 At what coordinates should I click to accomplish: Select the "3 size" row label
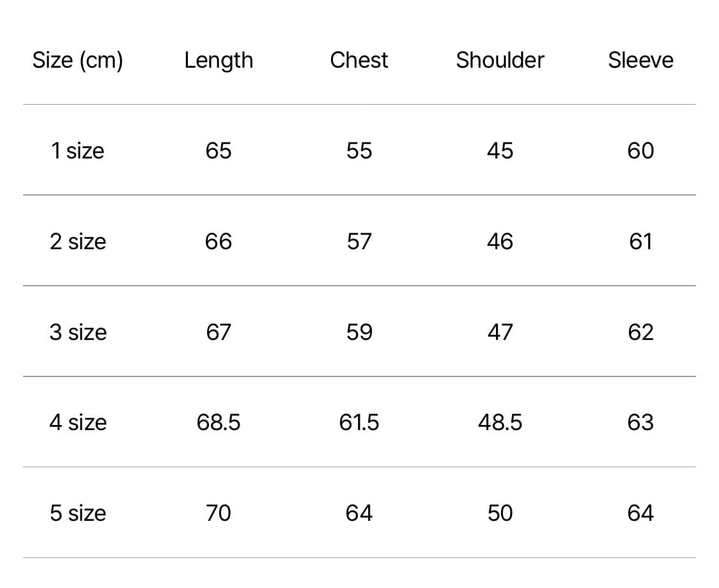coord(77,332)
